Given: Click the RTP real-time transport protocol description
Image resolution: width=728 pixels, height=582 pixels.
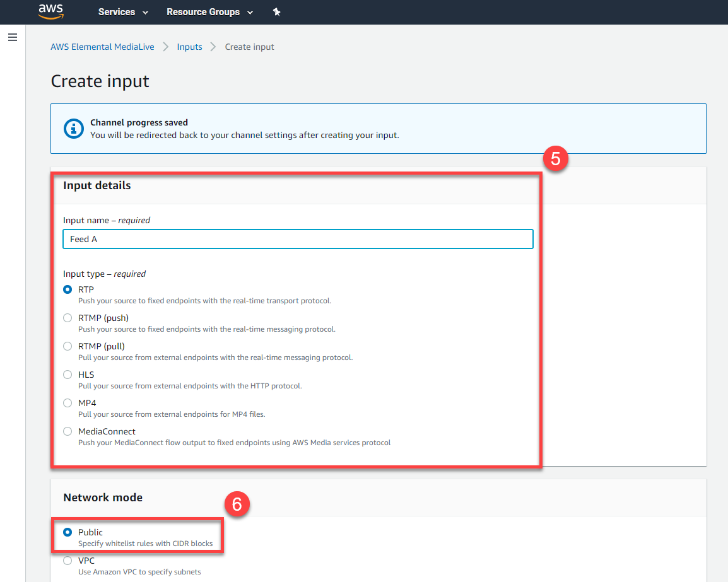Looking at the screenshot, I should 205,301.
